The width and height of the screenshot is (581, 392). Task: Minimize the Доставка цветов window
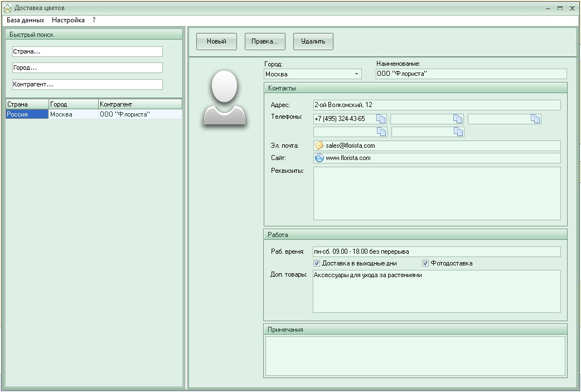click(548, 8)
